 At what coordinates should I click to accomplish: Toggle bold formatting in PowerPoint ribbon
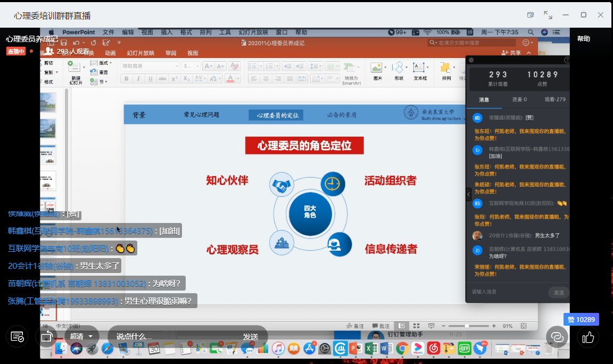pyautogui.click(x=127, y=79)
